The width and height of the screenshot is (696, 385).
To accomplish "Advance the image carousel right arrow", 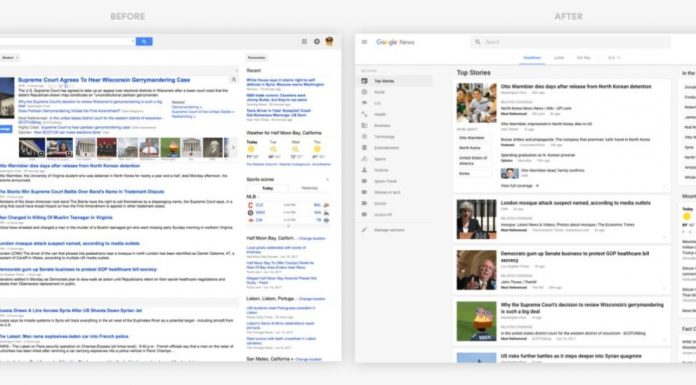I will point(233,147).
